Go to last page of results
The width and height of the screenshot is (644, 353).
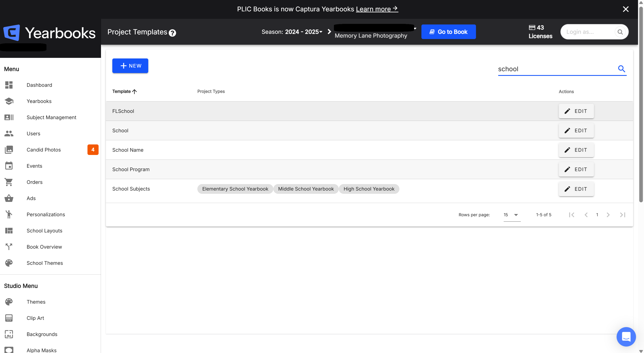pos(623,215)
